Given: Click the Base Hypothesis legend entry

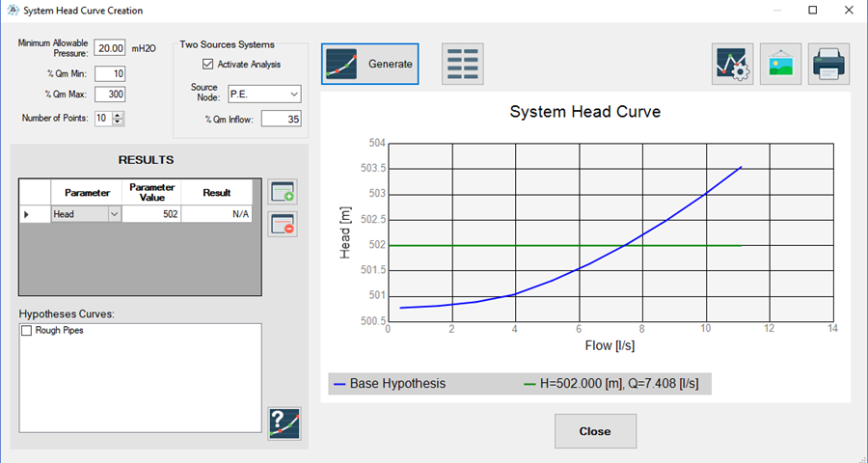Looking at the screenshot, I should click(x=391, y=383).
